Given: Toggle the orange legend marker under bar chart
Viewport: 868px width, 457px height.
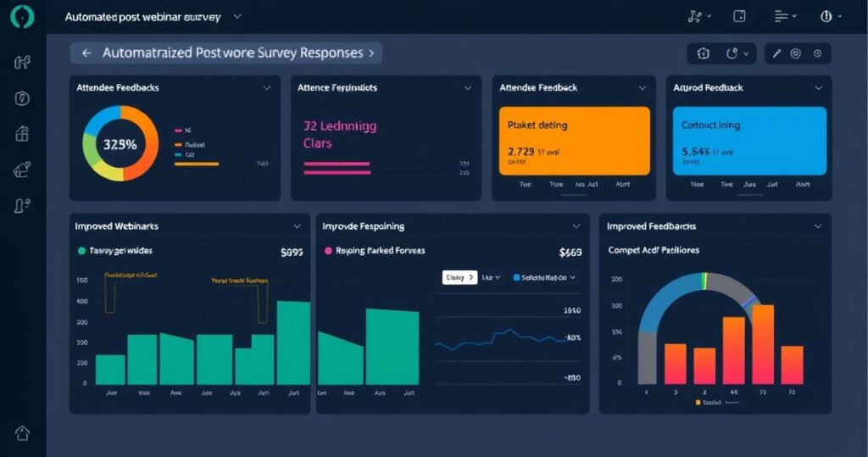Looking at the screenshot, I should 698,403.
